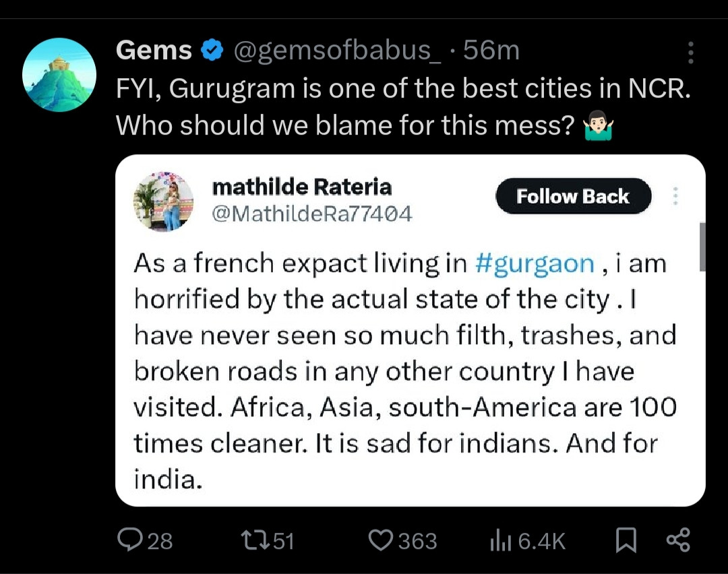This screenshot has width=728, height=574.
Task: Open the quoted tweet text body
Action: pos(405,371)
